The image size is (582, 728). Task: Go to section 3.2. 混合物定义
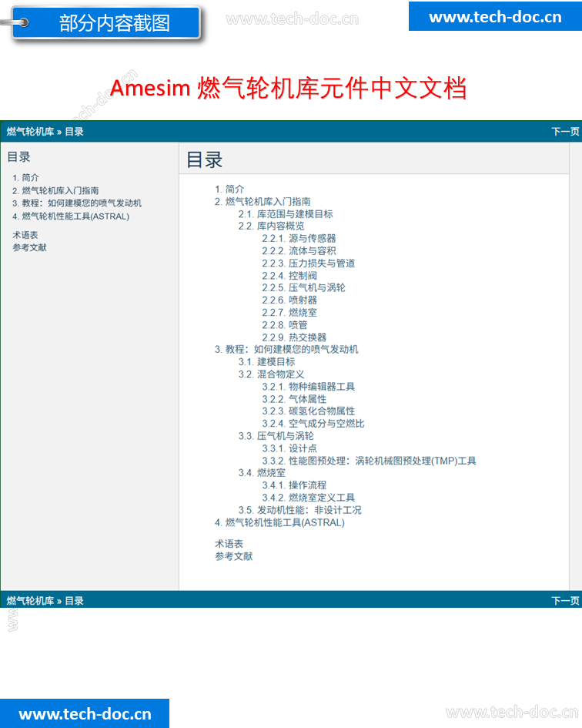(x=271, y=374)
